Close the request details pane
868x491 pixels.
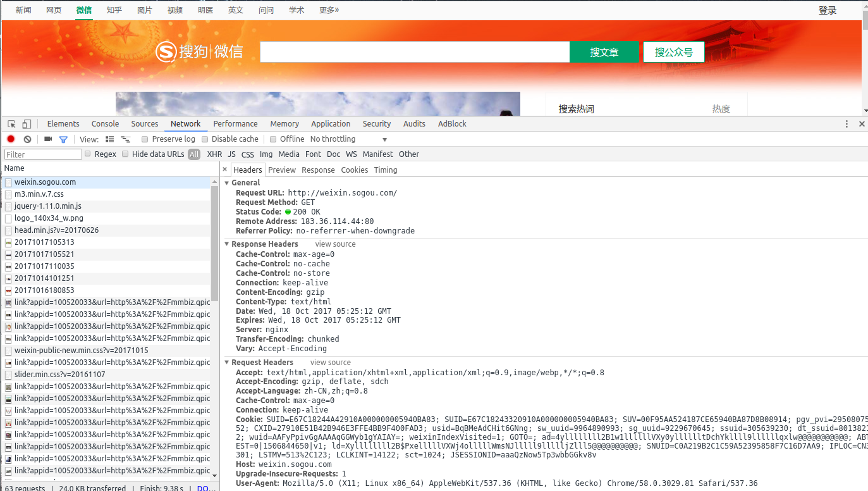pos(225,170)
